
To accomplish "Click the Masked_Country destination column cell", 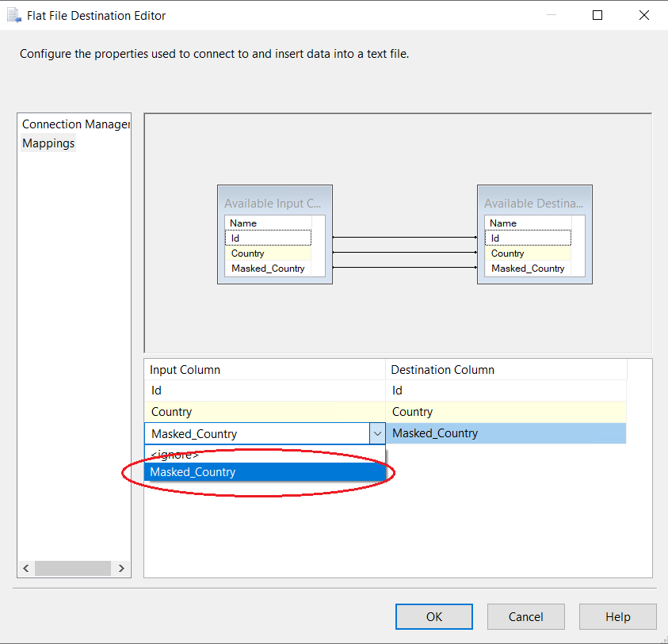I will (506, 433).
